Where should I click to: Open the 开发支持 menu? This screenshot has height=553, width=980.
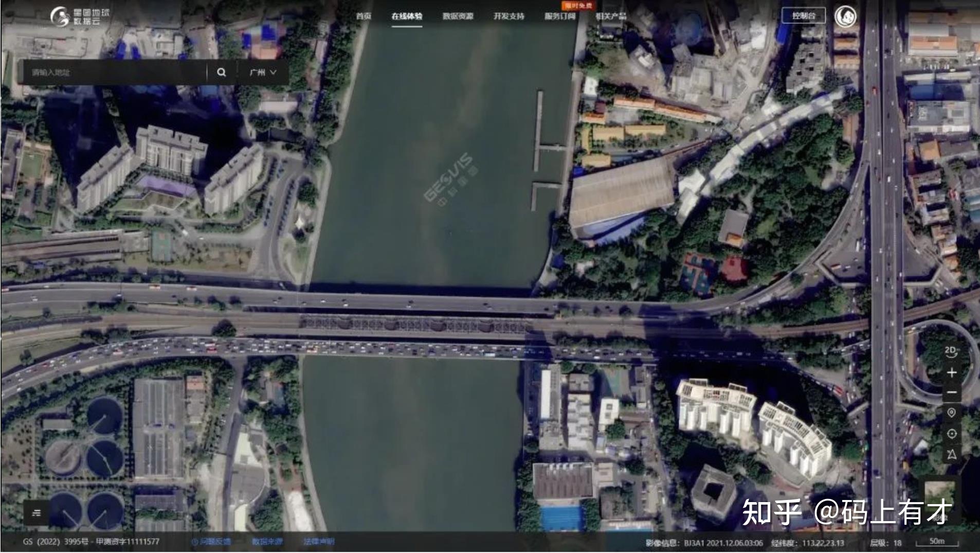[509, 16]
